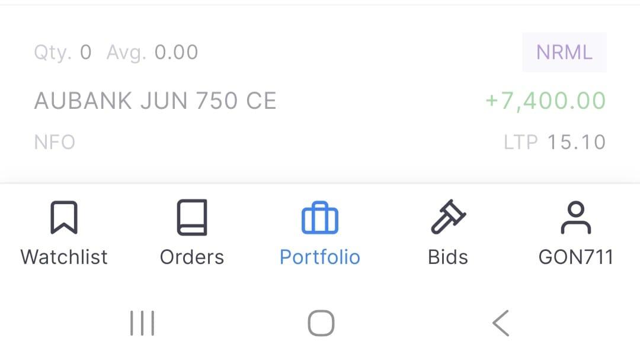The height and width of the screenshot is (364, 640).
Task: Switch to the Orders tab label
Action: pyautogui.click(x=192, y=257)
